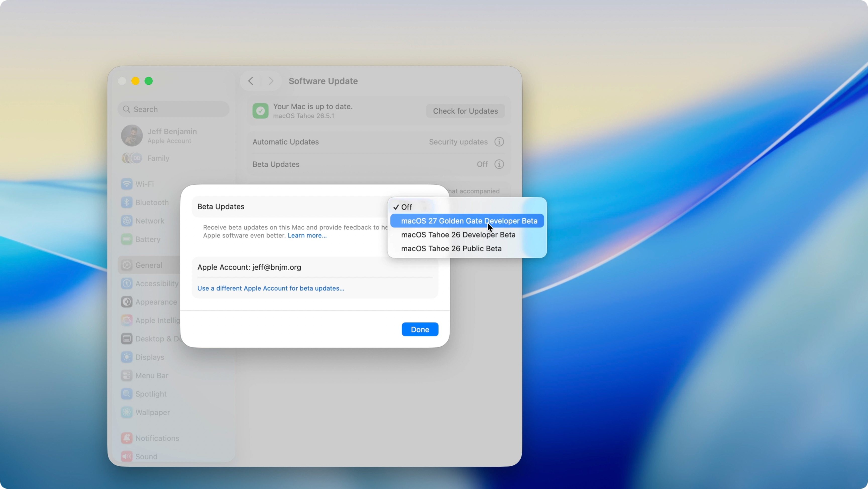The width and height of the screenshot is (868, 489).
Task: Click 'Automatic Updates' row label
Action: point(286,142)
